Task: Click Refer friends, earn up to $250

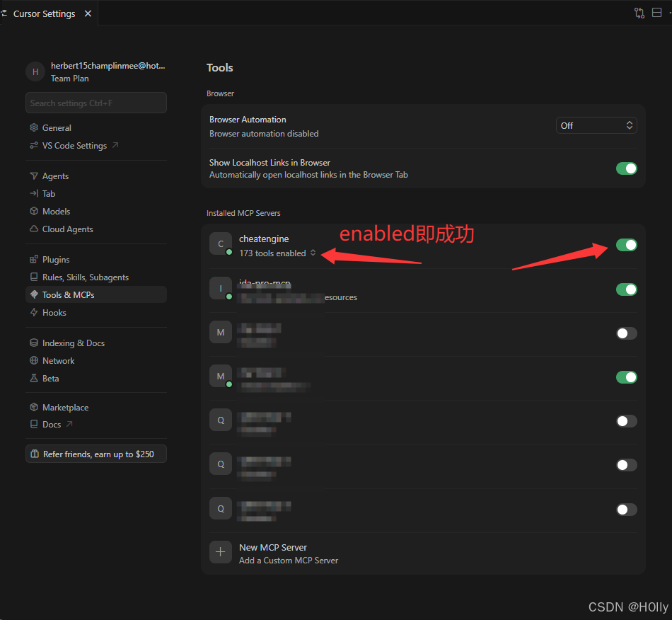Action: tap(96, 454)
